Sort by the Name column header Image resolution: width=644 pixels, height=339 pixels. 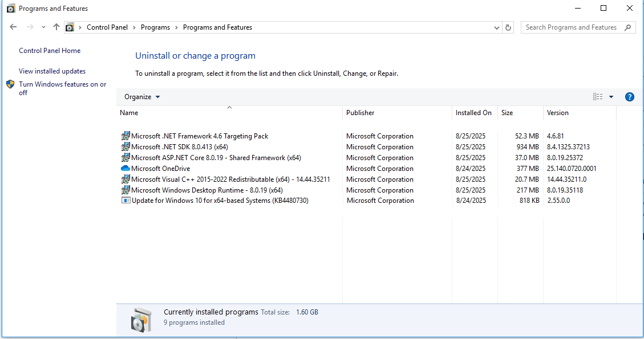(229, 113)
